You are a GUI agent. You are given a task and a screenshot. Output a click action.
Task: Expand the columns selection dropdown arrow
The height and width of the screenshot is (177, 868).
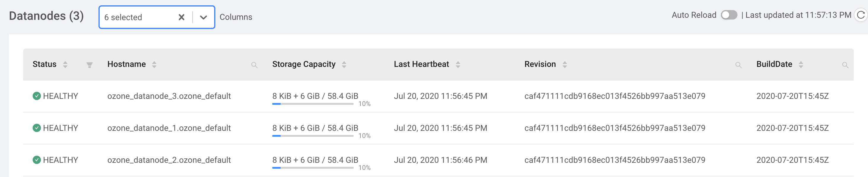203,17
